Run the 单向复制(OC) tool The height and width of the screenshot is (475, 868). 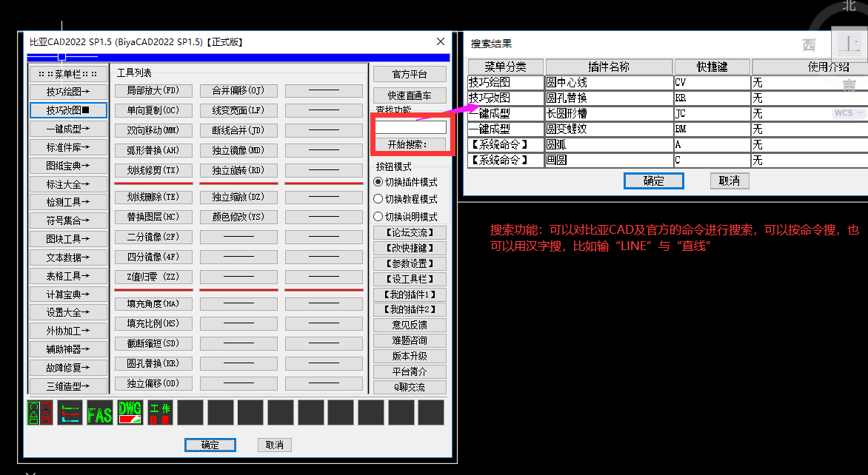click(x=153, y=110)
